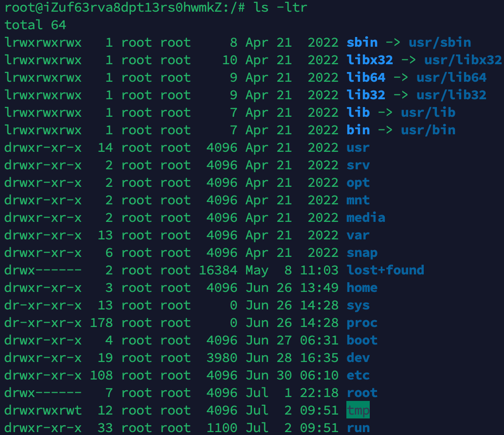This screenshot has height=435, width=504.
Task: Click the mnt directory name
Action: click(358, 200)
